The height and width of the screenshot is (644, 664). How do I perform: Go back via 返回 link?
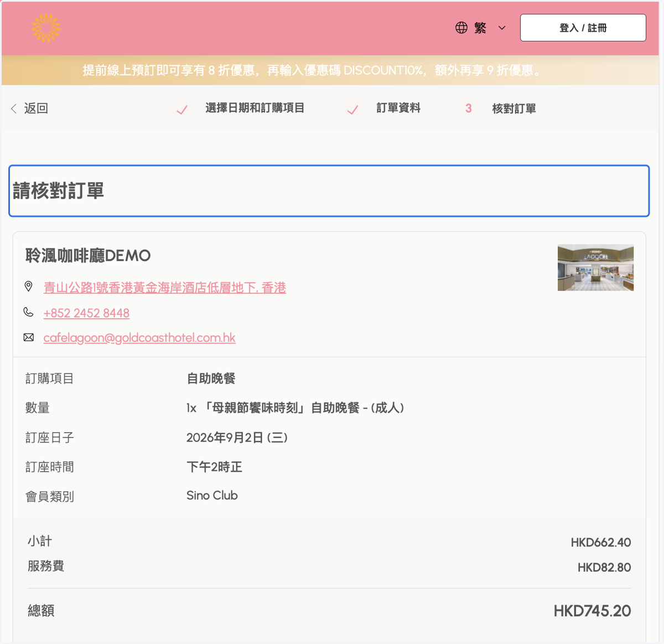(x=36, y=108)
